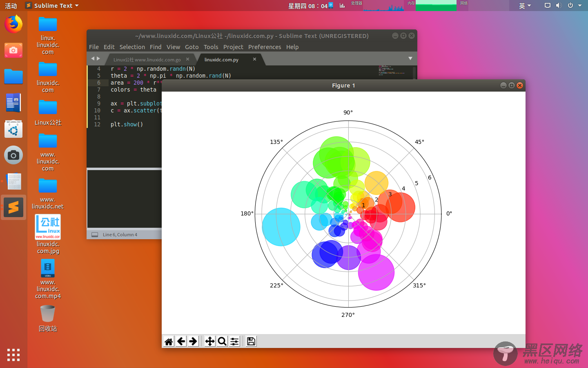
Task: Show applications grid in the dock
Action: [x=13, y=355]
